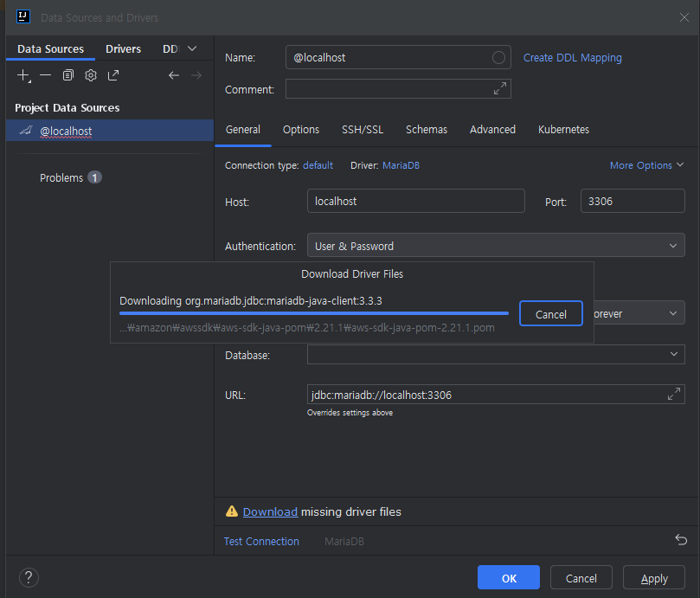Add a new data source with plus icon

tap(23, 75)
